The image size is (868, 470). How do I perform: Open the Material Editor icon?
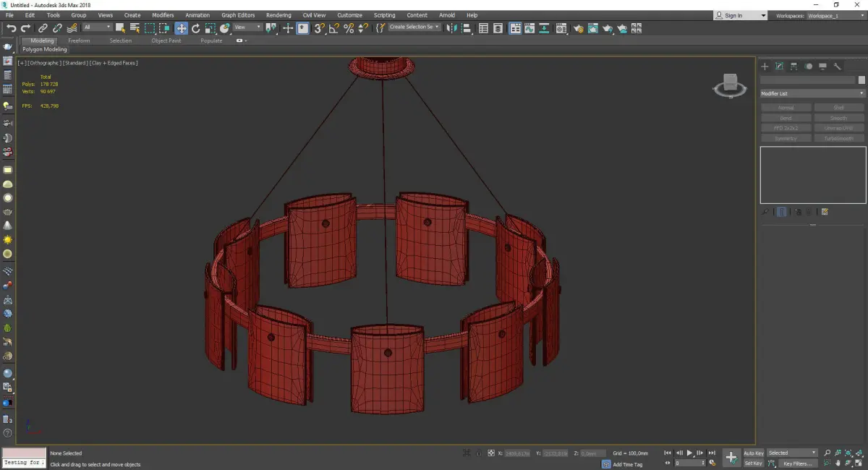[561, 28]
